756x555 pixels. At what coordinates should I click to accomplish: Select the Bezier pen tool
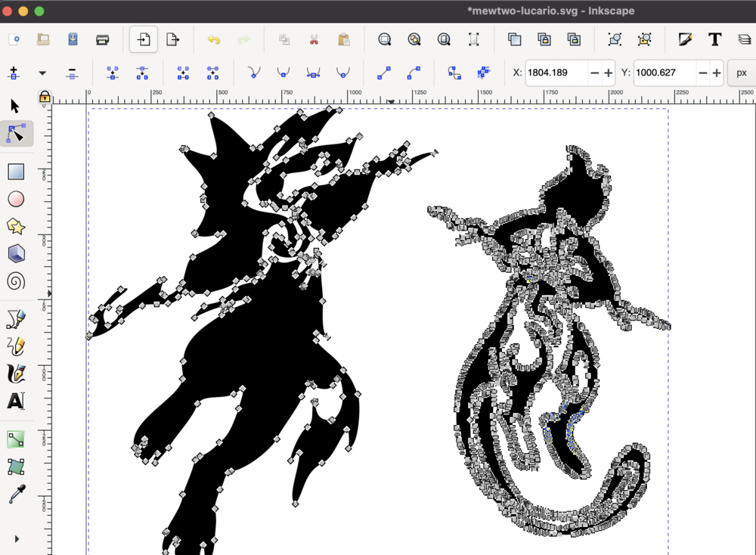16,319
